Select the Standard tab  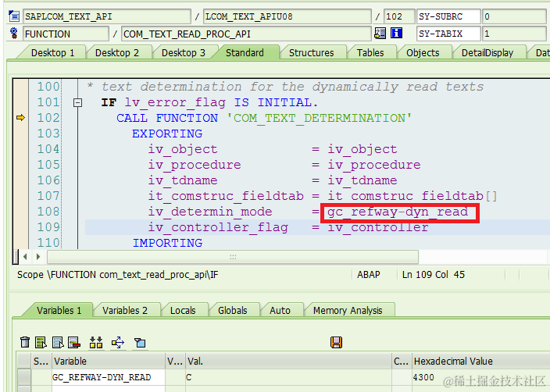pos(245,52)
